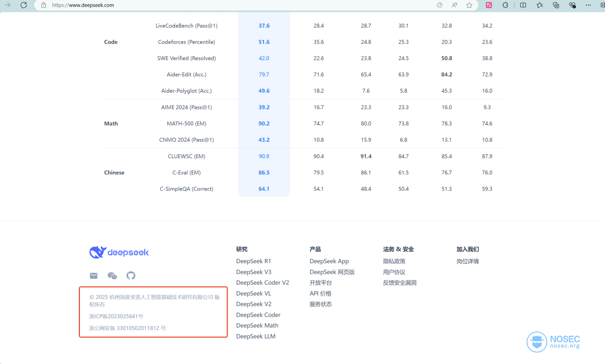Open the GitHub icon link
This screenshot has height=364, width=605.
tap(131, 276)
